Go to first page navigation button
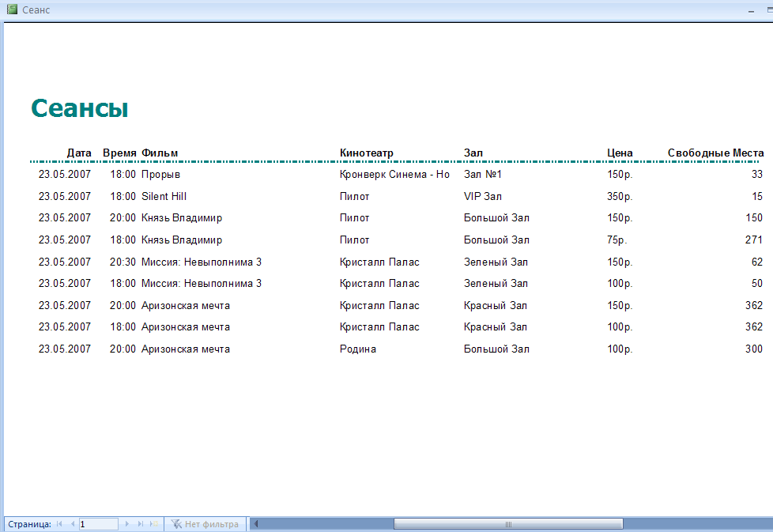773x532 pixels. click(x=59, y=523)
